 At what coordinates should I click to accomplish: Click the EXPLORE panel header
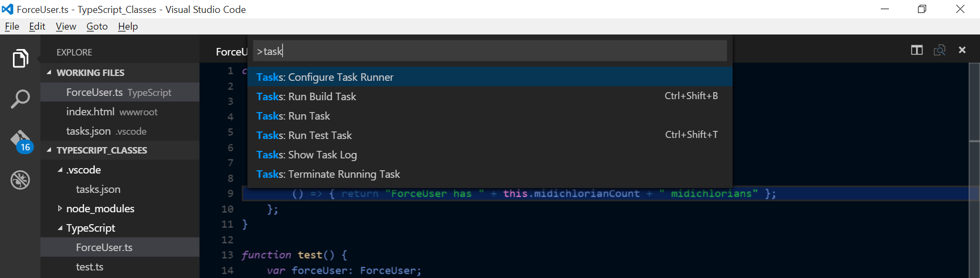click(74, 52)
